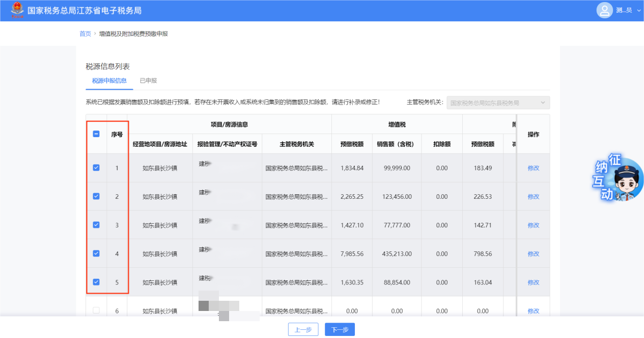This screenshot has height=338, width=644.
Task: Check the checkbox for row 6
Action: [x=96, y=310]
